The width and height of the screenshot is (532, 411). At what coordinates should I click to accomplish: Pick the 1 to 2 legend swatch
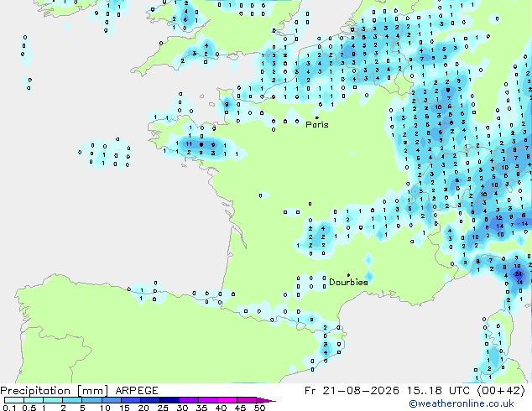53,400
